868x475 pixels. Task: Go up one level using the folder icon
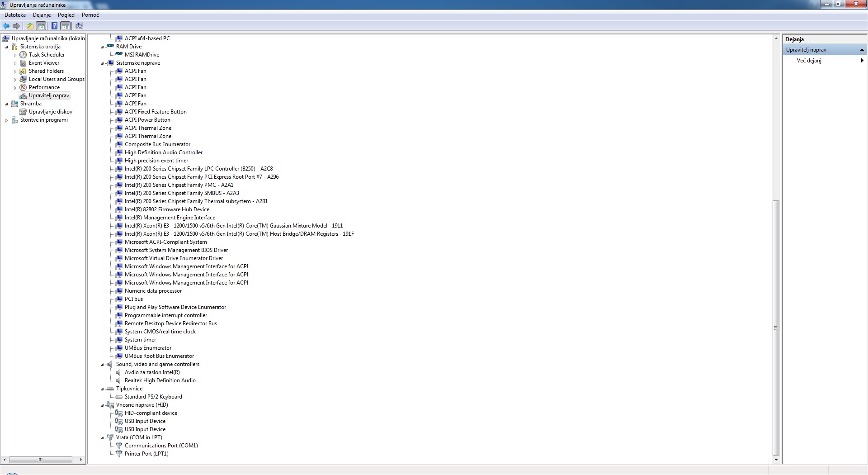(30, 26)
